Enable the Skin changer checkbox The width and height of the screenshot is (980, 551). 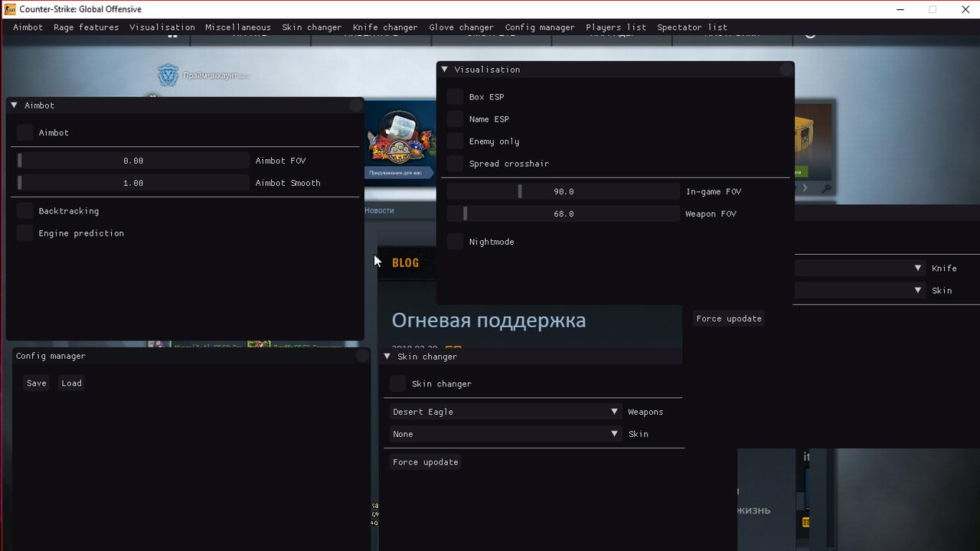point(397,383)
